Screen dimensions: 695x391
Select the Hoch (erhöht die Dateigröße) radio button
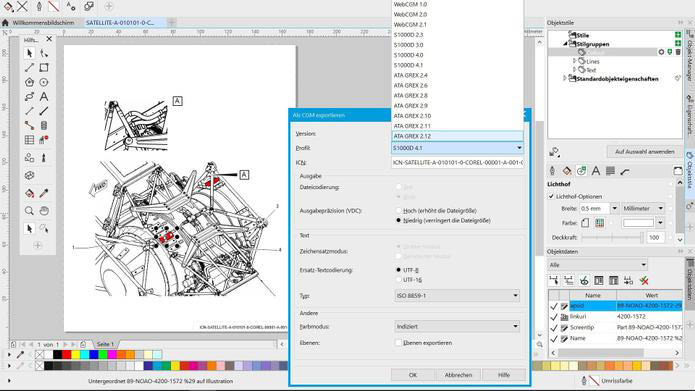point(398,211)
